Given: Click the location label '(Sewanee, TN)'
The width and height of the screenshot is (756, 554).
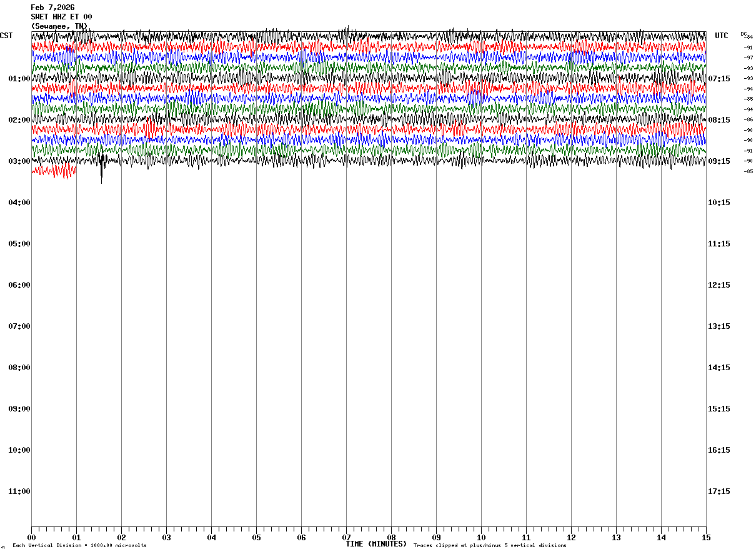Looking at the screenshot, I should pos(59,26).
